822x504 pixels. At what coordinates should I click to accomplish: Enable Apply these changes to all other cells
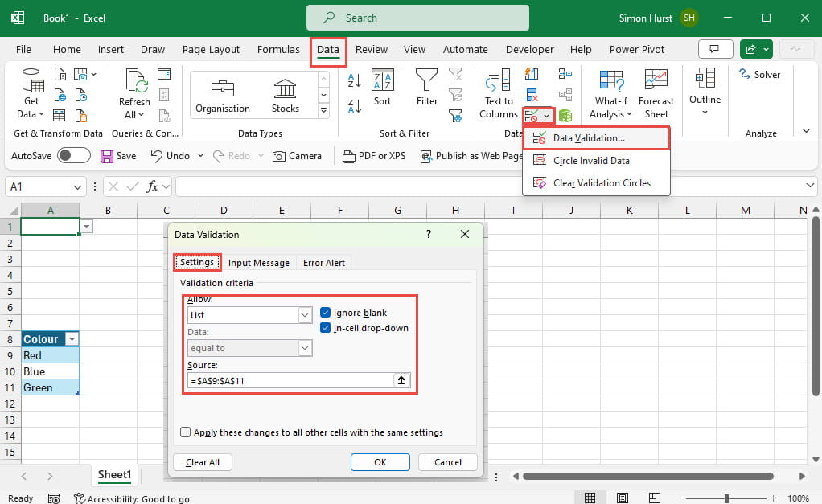(186, 432)
